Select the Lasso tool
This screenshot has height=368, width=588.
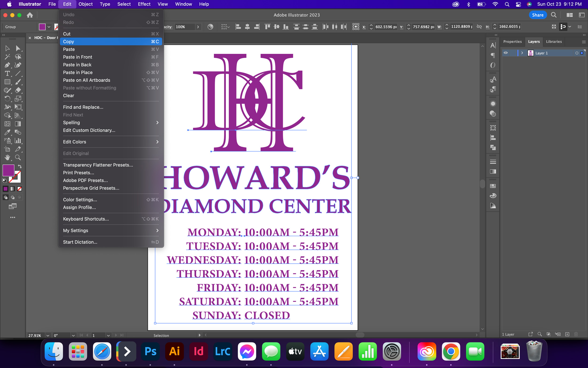point(18,57)
